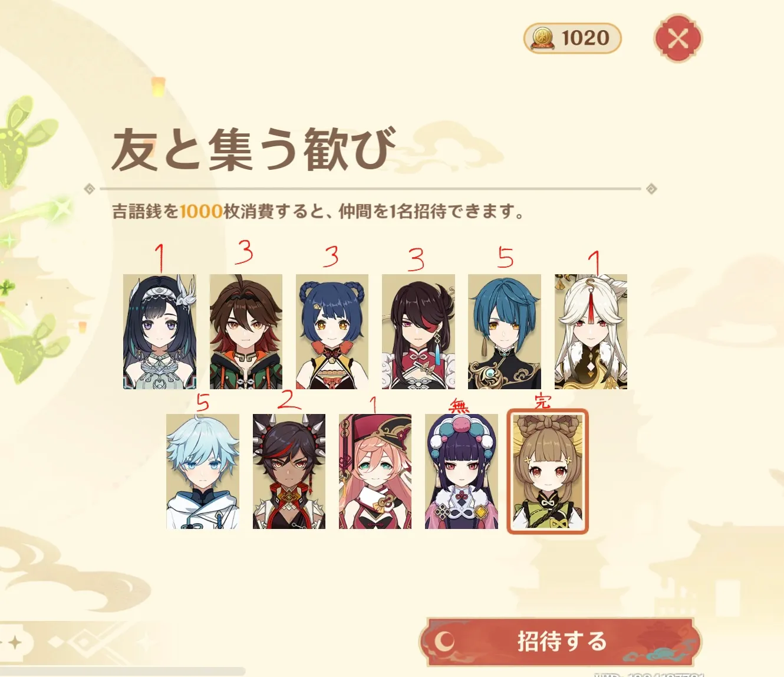Select eyepatch woman in red dress portrait

tap(419, 331)
